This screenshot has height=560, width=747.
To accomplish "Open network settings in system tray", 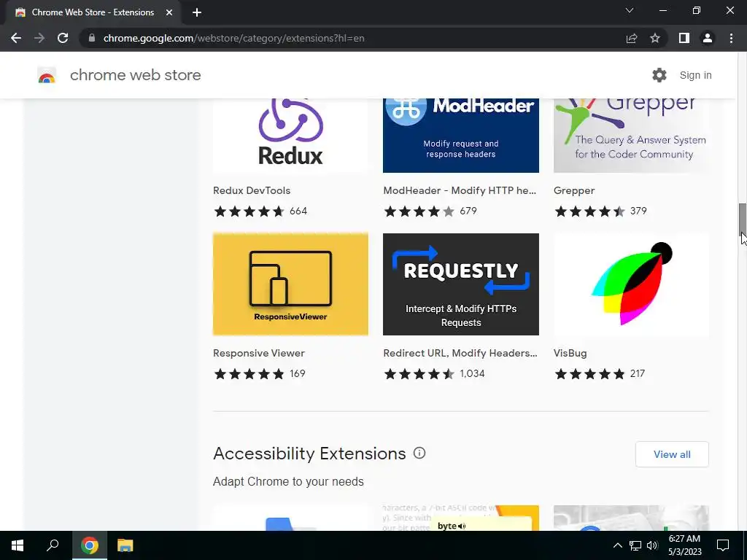I will [635, 545].
